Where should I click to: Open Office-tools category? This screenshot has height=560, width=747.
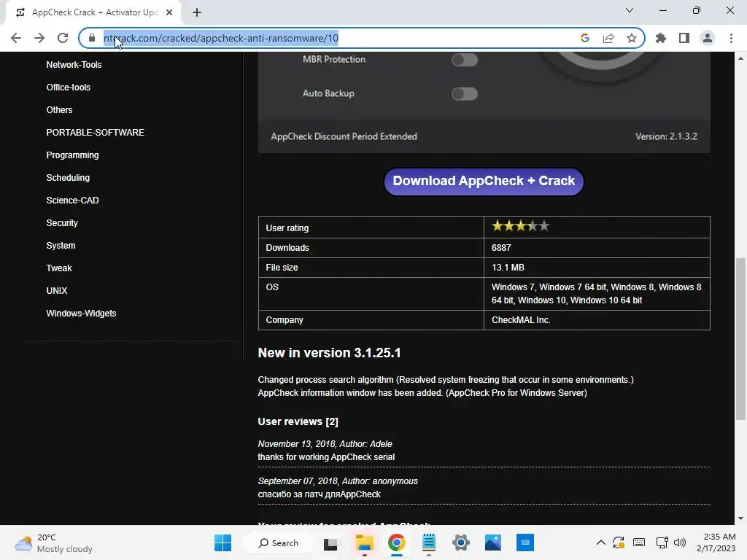[68, 87]
